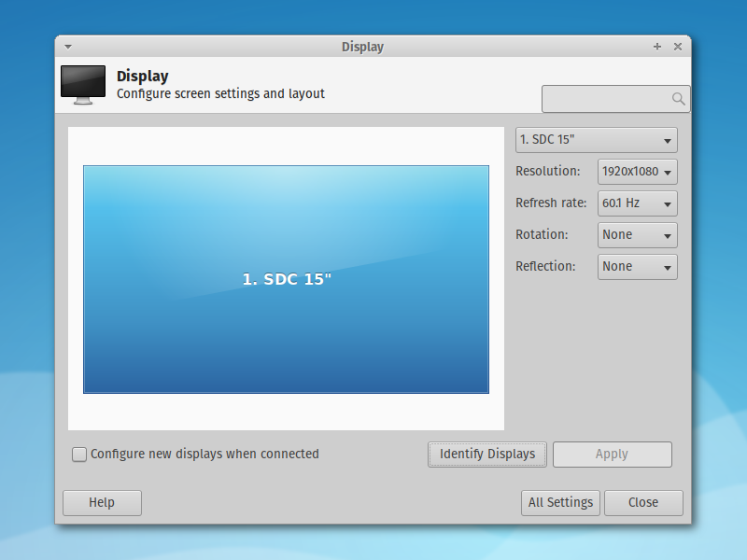The width and height of the screenshot is (747, 560).
Task: Click the Display heading text in the header
Action: (x=141, y=76)
